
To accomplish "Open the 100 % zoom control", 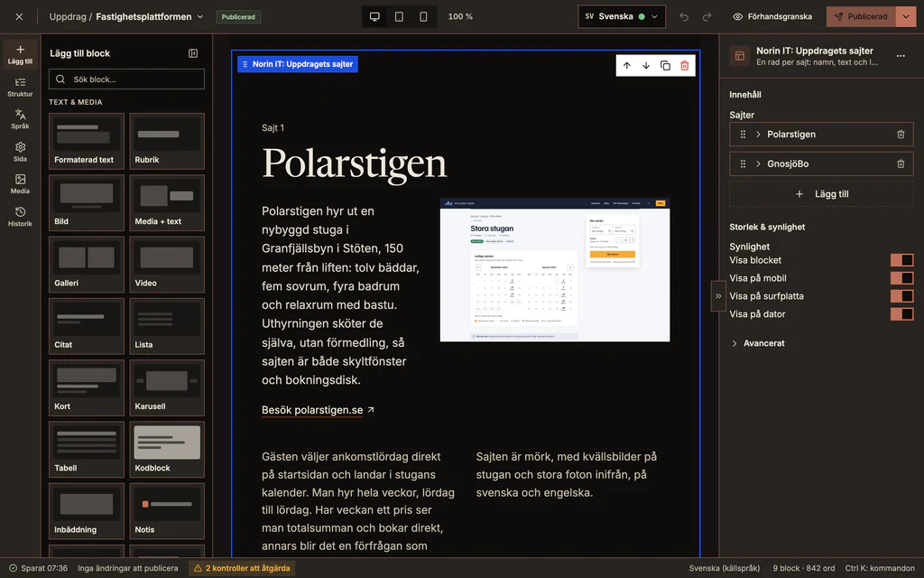I will 460,16.
